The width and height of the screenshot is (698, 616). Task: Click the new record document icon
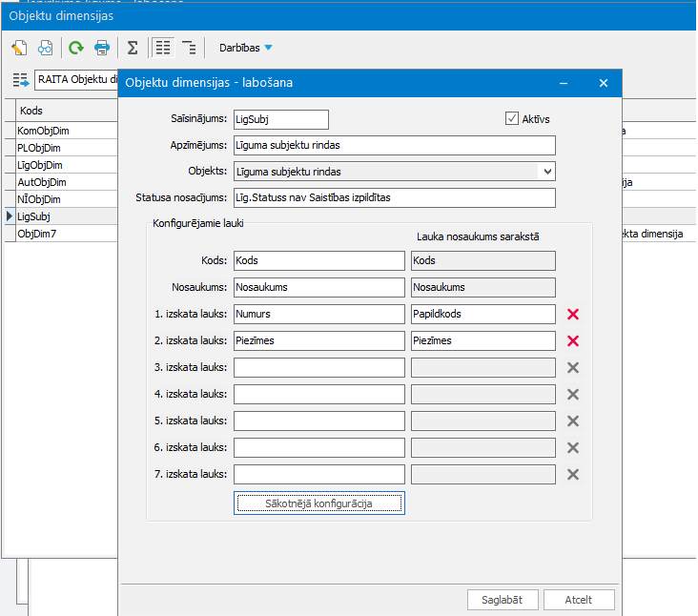tap(19, 48)
